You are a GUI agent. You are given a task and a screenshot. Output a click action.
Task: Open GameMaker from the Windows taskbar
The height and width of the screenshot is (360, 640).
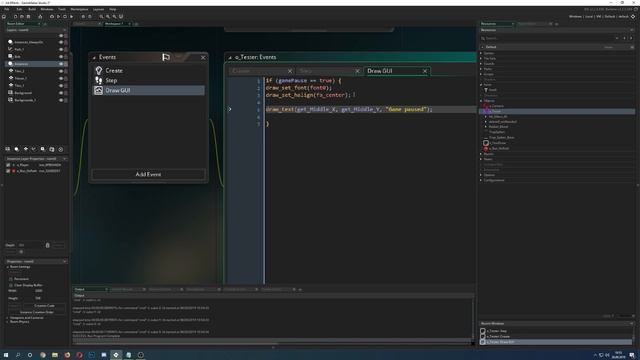pos(116,355)
